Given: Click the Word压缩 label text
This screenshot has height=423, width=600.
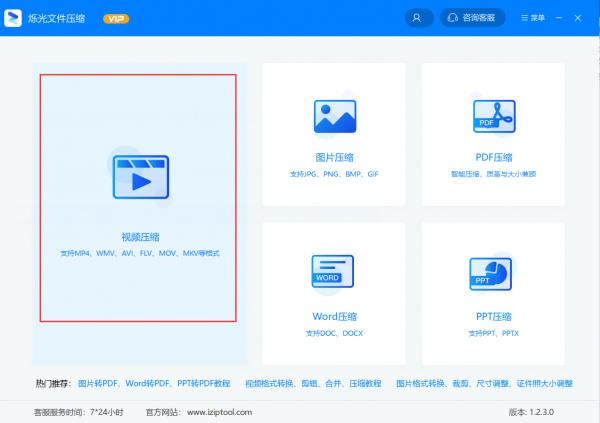Looking at the screenshot, I should click(334, 316).
